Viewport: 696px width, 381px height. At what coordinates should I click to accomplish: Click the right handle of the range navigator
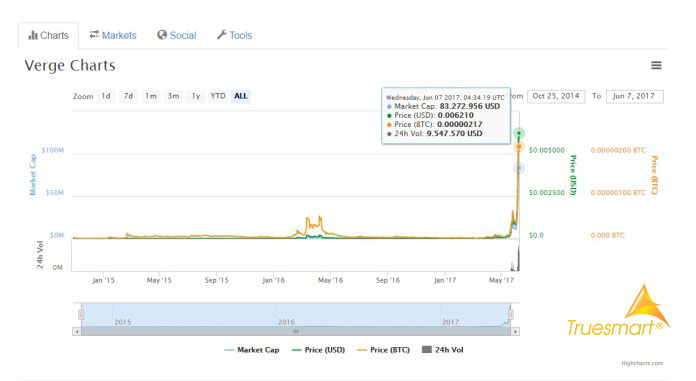pos(511,315)
